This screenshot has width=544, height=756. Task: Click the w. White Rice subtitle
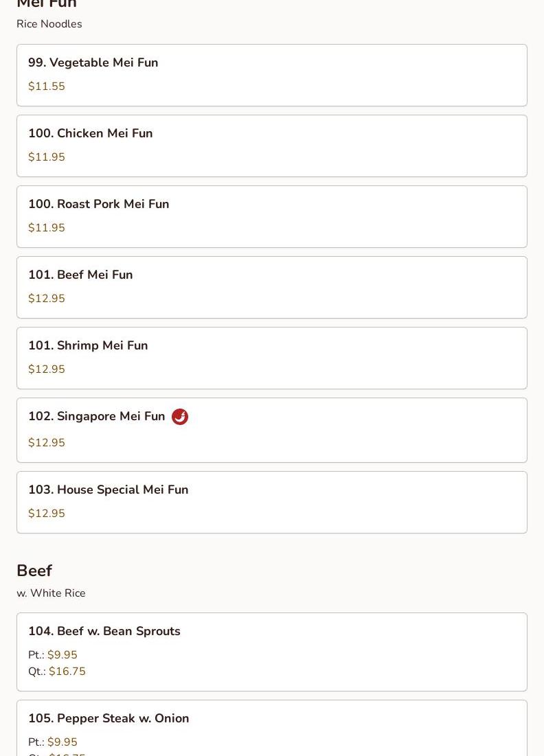tap(52, 593)
